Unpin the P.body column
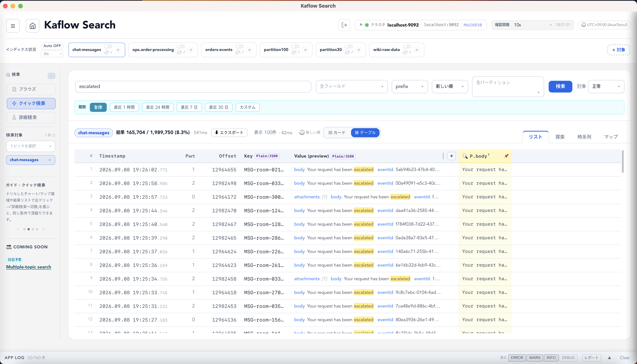Viewport: 637px width, 364px height. [x=506, y=156]
